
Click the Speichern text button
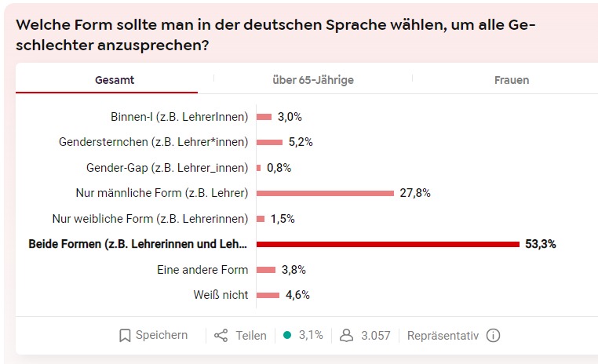click(x=162, y=335)
